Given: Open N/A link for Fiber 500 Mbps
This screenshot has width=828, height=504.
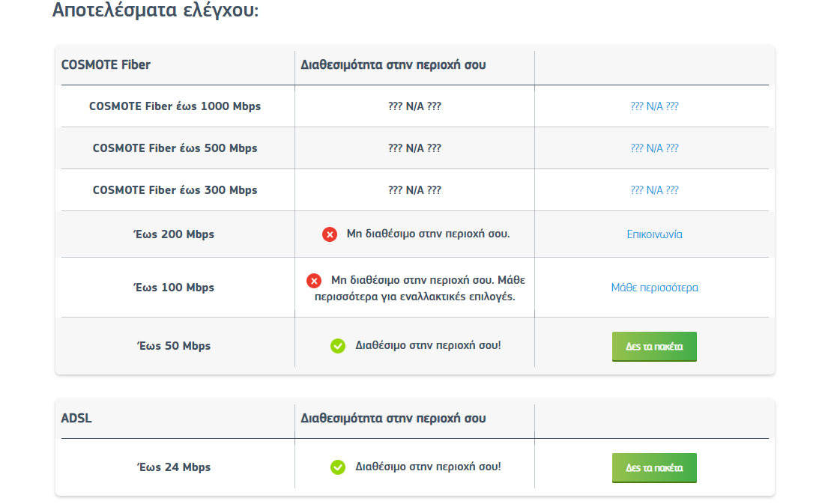Looking at the screenshot, I should point(654,148).
